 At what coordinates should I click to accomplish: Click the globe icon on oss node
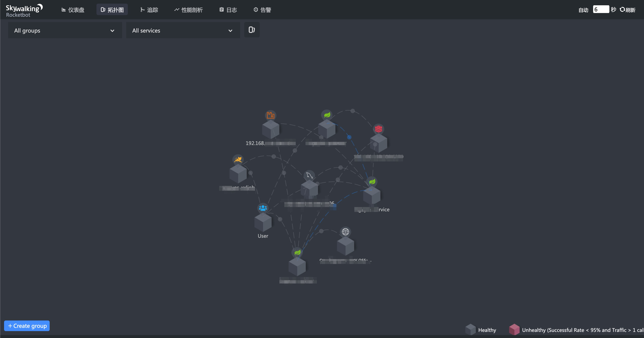[345, 232]
